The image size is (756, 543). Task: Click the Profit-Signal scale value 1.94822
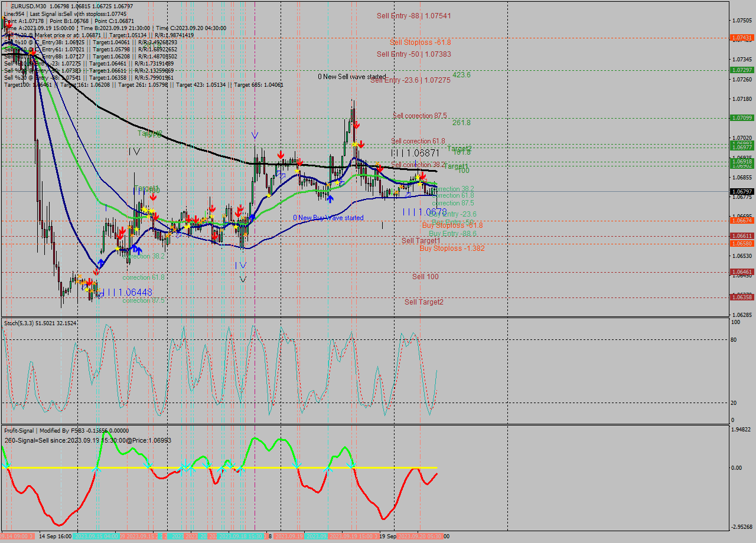(742, 430)
